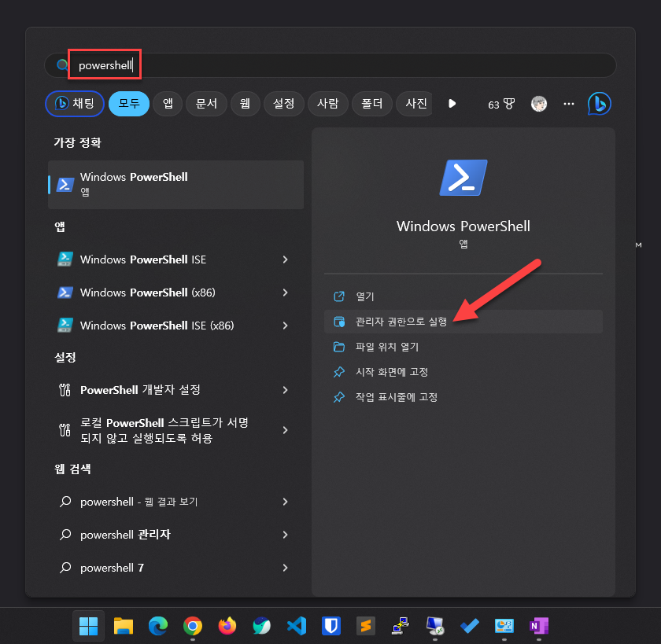Show more filters with the arrow button
Screen dimensions: 661x644
coord(452,104)
